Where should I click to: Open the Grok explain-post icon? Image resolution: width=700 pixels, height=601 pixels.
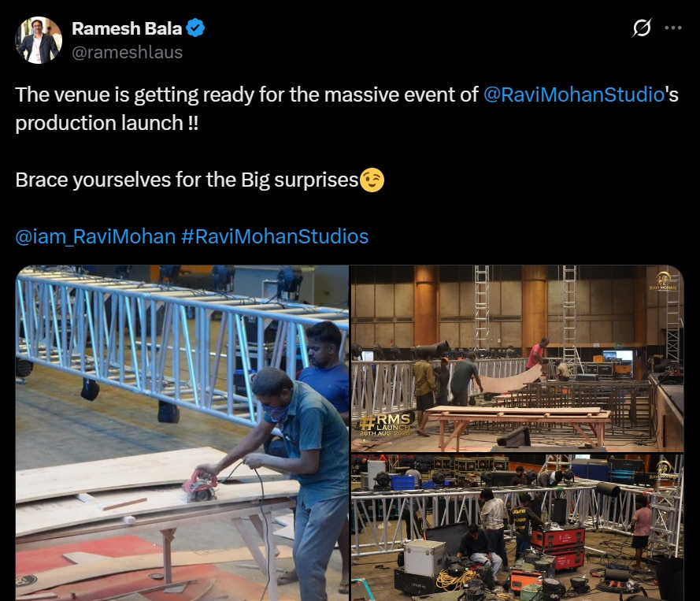click(642, 28)
